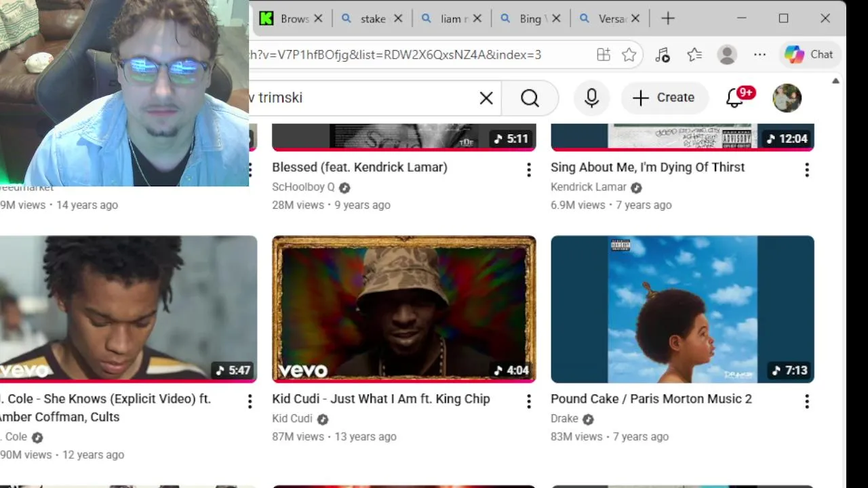Open Pound Cake / Paris Morton Music 2 title
Viewport: 868px width, 488px height.
point(651,399)
